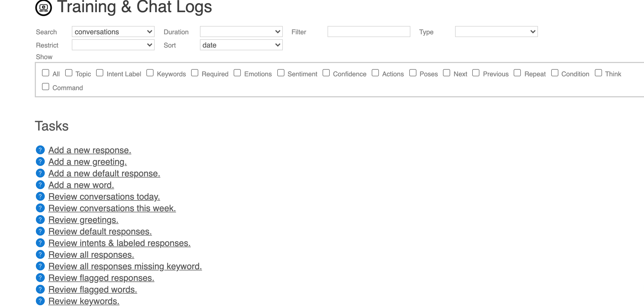Toggle the Sentiment checkbox

tap(281, 73)
